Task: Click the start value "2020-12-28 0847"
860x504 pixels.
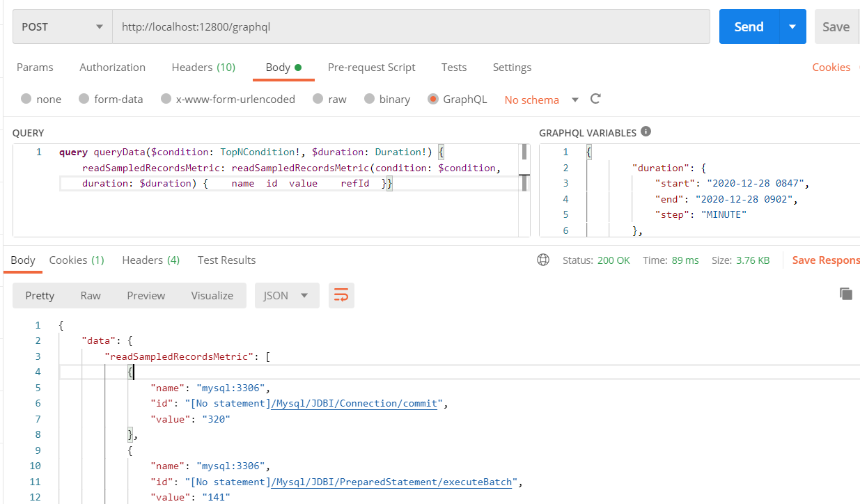Action: coord(756,183)
